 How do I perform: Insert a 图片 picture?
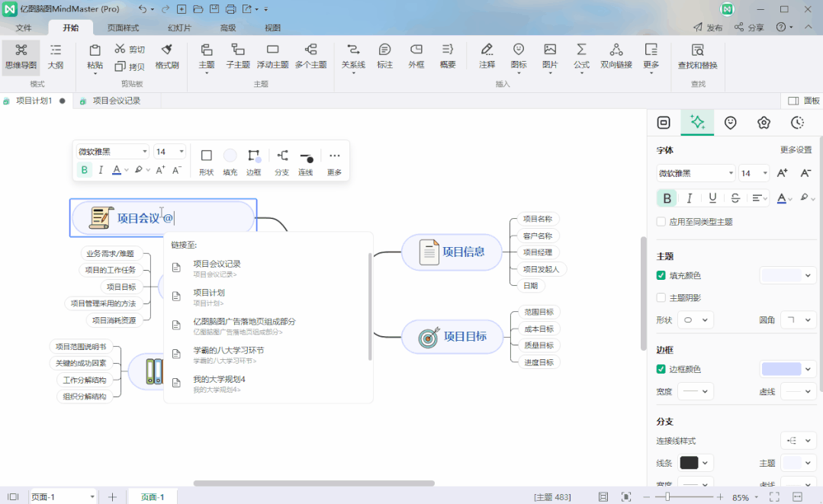point(550,56)
